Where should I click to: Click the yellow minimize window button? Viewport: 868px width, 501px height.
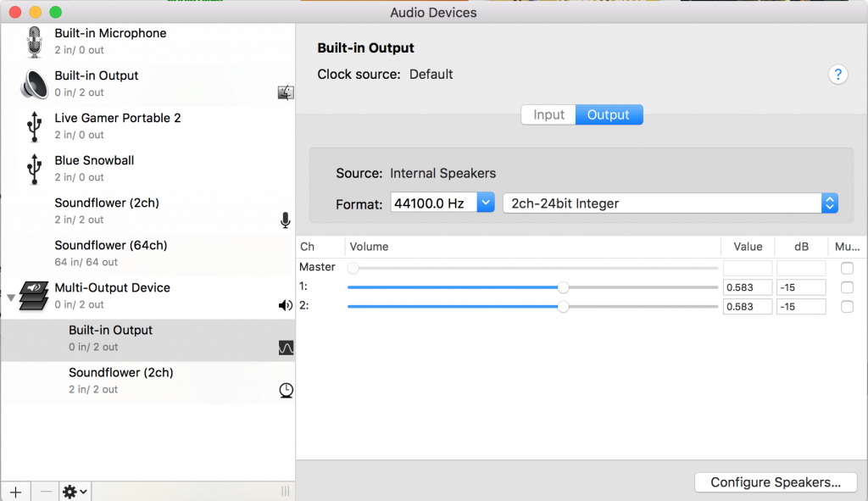[35, 12]
